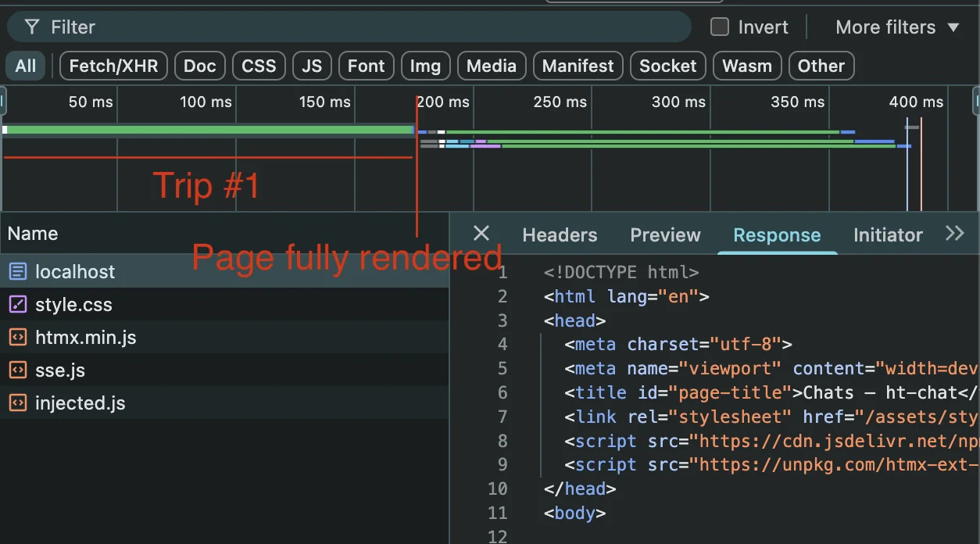This screenshot has width=980, height=544.
Task: Click the closing head tag line
Action: pos(580,489)
